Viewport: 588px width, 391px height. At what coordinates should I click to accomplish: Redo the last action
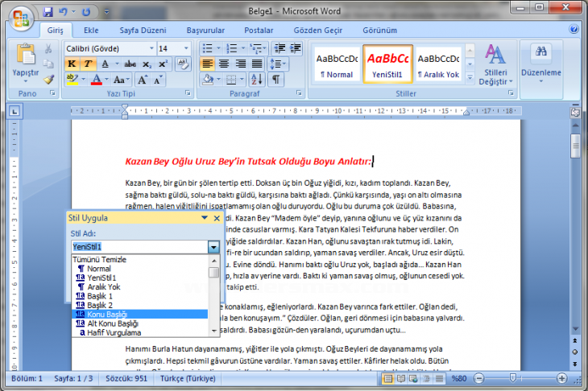(x=87, y=12)
